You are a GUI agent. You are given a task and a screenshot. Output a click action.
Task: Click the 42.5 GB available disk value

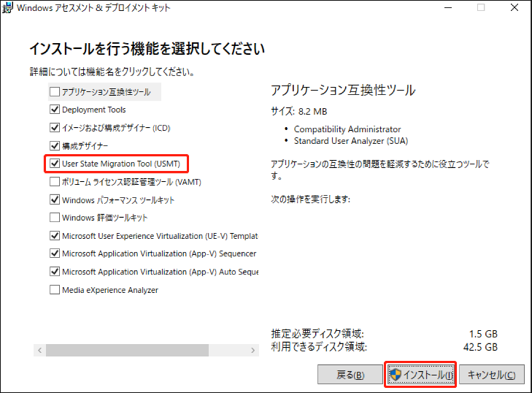[x=480, y=347]
